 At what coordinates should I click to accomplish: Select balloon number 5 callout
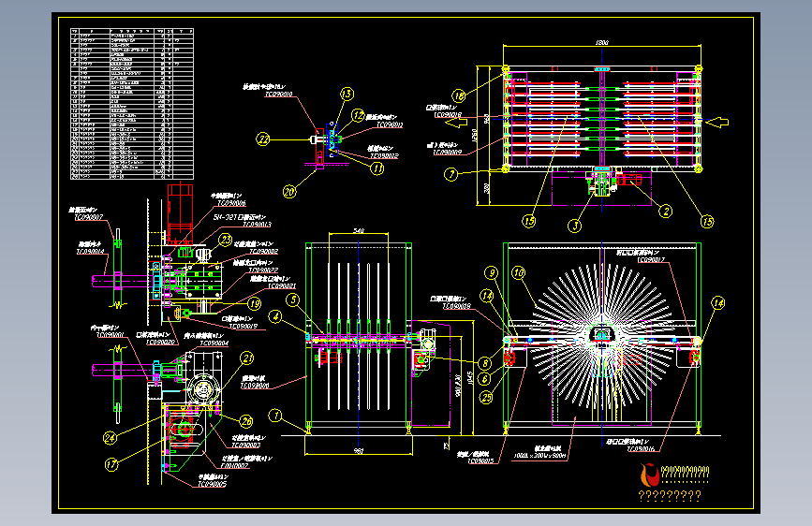(293, 300)
